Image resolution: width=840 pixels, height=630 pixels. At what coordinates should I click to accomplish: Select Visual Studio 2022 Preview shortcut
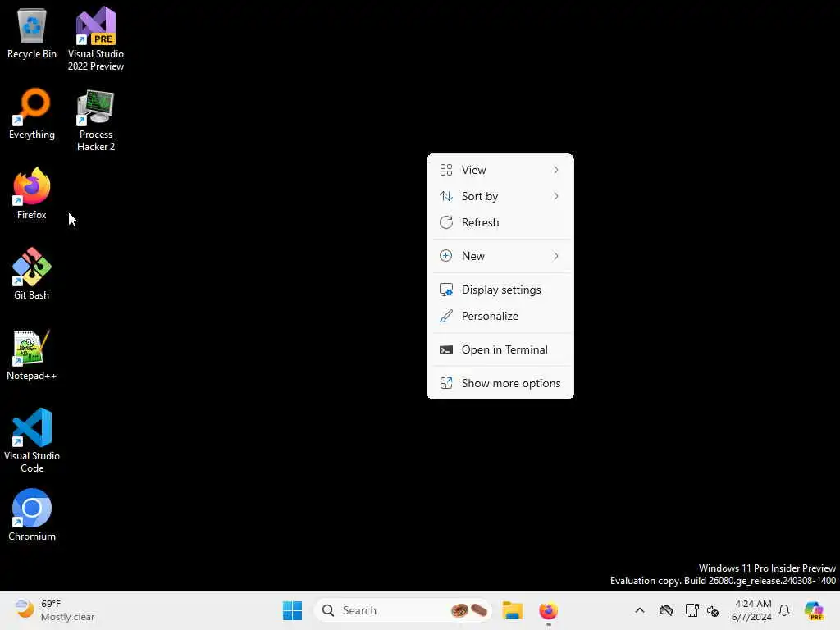pos(95,39)
